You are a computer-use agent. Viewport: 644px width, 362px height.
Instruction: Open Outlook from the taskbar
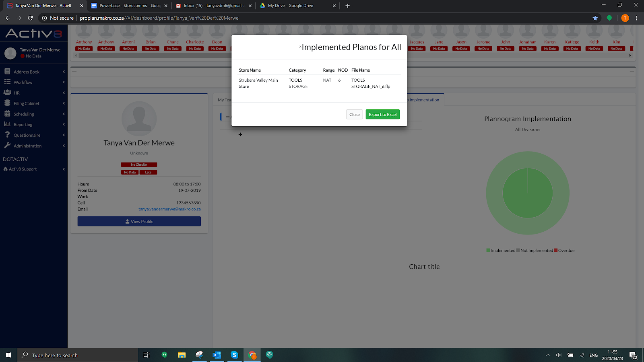[x=217, y=355]
